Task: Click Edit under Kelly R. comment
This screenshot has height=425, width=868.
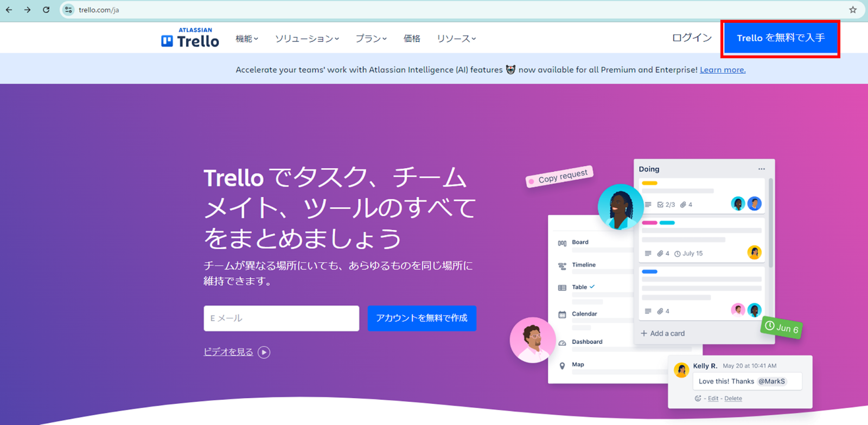Action: pyautogui.click(x=713, y=398)
